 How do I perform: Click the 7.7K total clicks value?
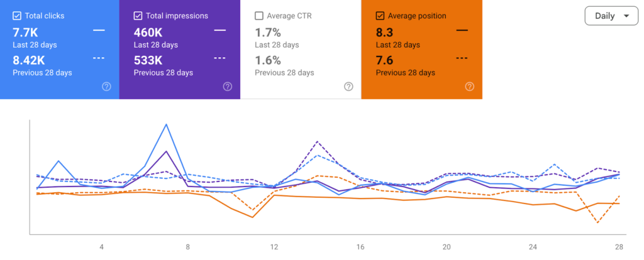26,31
